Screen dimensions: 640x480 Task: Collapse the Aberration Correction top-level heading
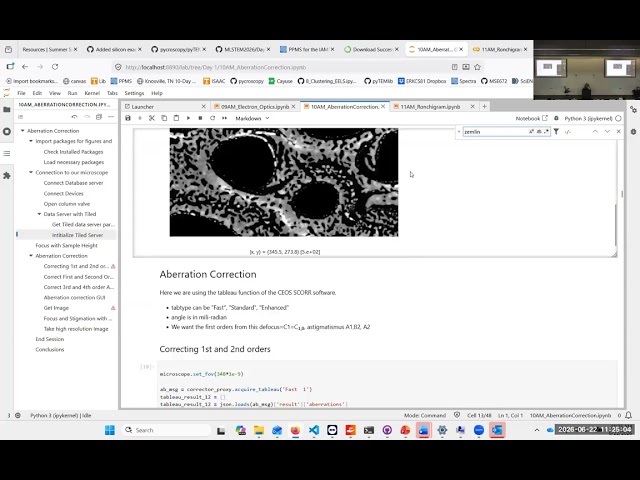pos(22,131)
